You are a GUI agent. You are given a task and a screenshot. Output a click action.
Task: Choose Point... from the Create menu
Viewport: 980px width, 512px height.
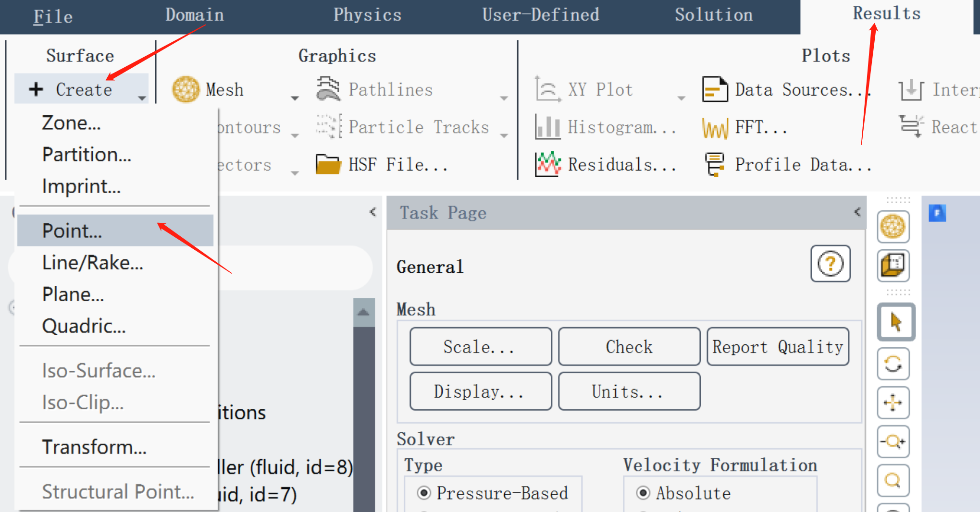click(72, 231)
